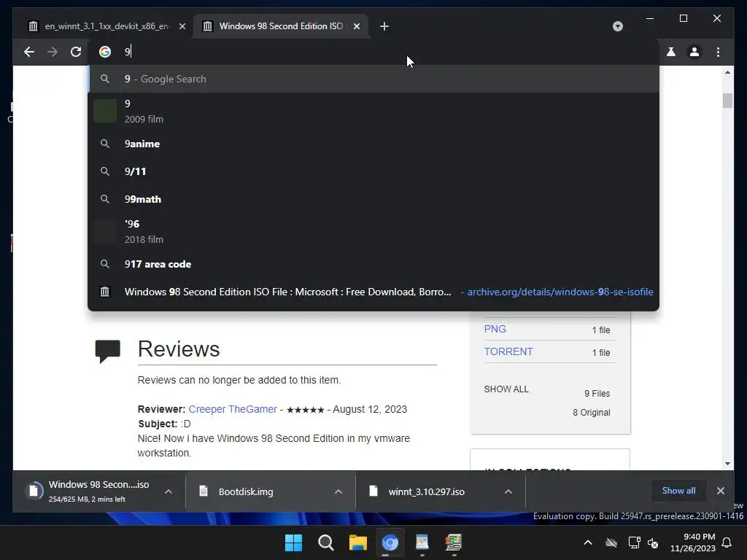The height and width of the screenshot is (560, 747).
Task: Click the fifth taskbar app icon
Action: [422, 542]
